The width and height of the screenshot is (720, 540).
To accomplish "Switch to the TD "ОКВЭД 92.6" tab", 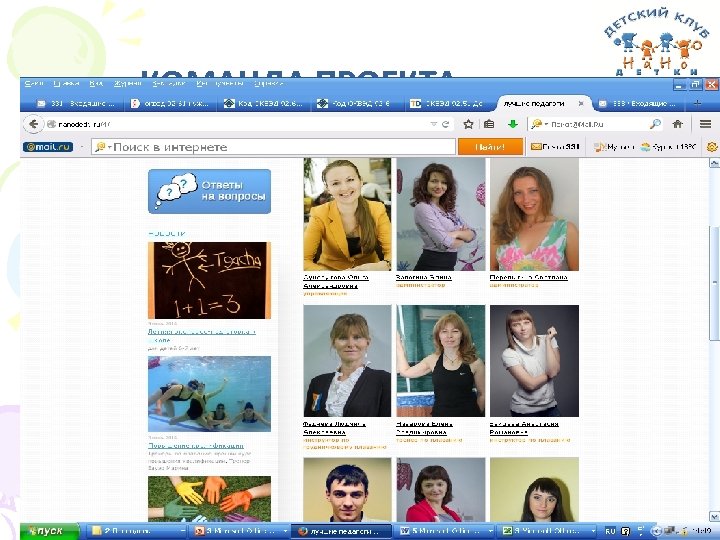I will click(x=449, y=104).
